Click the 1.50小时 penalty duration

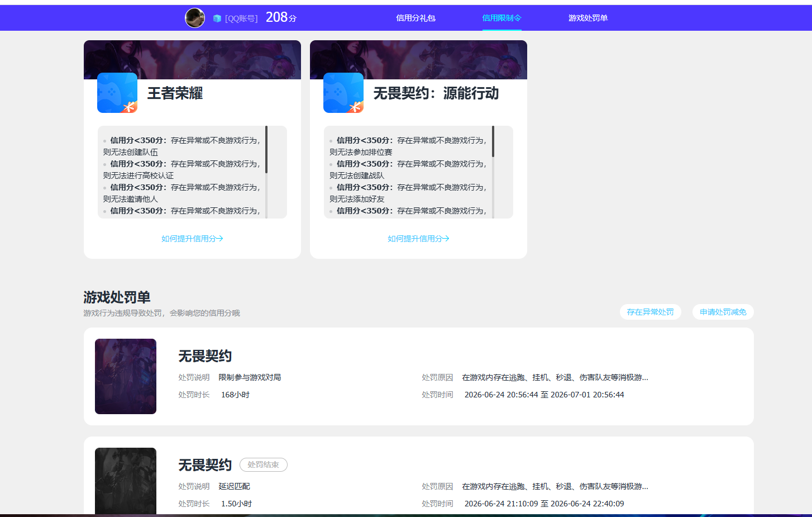236,504
